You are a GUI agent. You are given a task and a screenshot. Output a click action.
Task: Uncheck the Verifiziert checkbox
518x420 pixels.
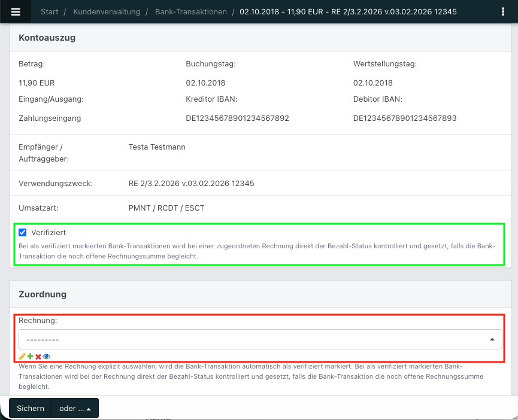23,232
